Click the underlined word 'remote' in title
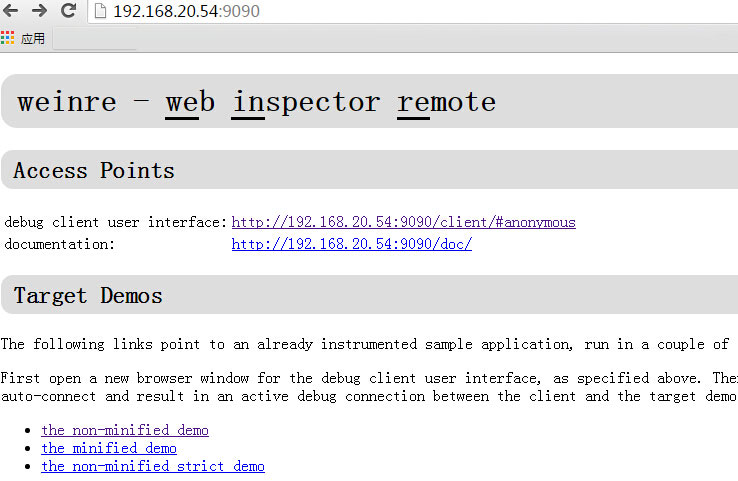 [447, 102]
